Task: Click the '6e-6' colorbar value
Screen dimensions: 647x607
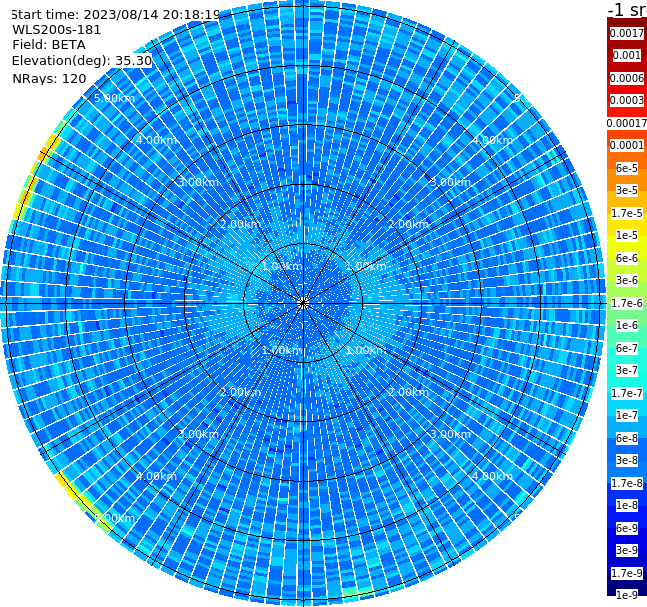Action: click(x=627, y=258)
